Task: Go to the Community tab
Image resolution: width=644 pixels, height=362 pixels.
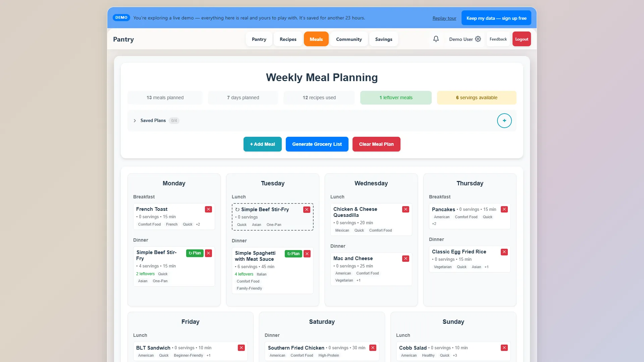Action: [x=349, y=39]
